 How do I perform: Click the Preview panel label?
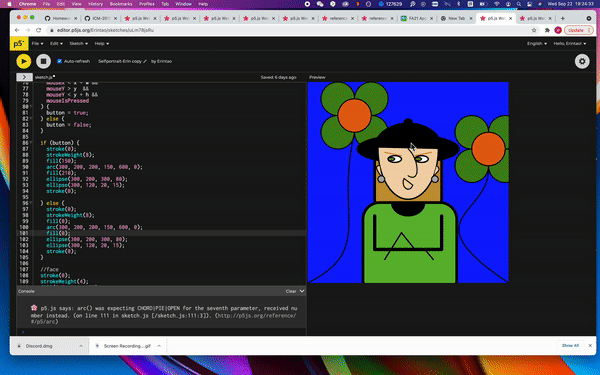click(317, 77)
